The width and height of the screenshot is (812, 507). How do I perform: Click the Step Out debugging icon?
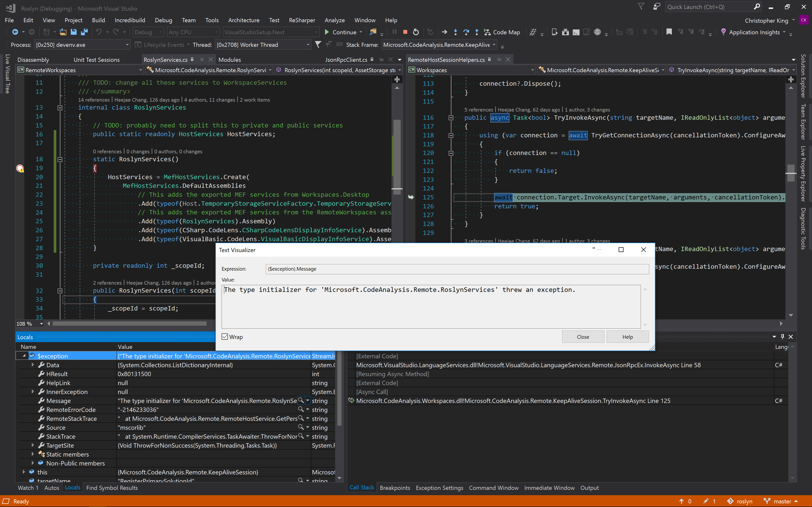tap(477, 32)
